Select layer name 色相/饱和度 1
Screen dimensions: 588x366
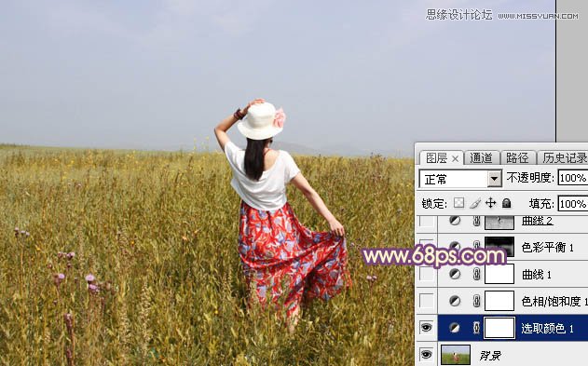tap(554, 301)
